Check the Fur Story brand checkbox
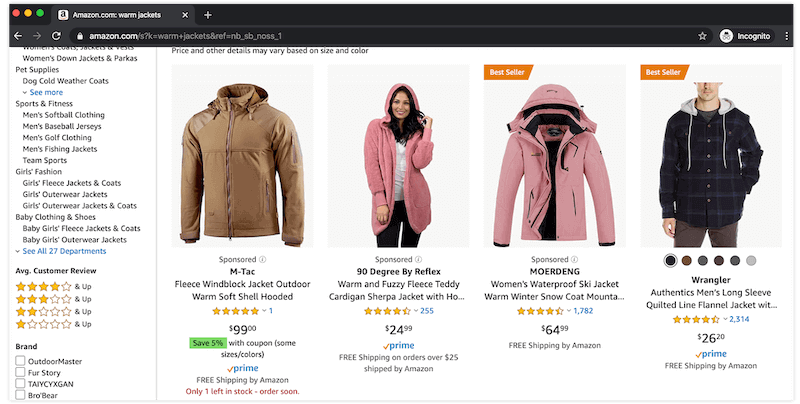Viewport: 800px width, 404px height. coord(20,372)
